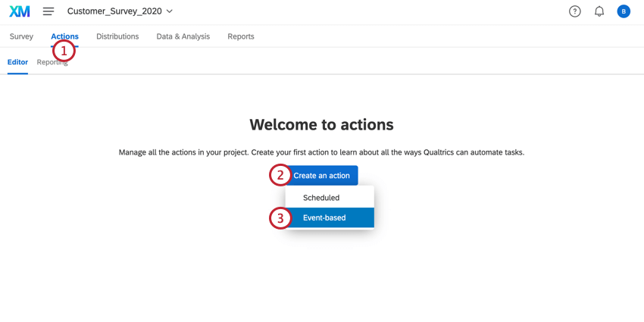Image resolution: width=644 pixels, height=322 pixels.
Task: View notifications via the bell icon
Action: [x=599, y=11]
